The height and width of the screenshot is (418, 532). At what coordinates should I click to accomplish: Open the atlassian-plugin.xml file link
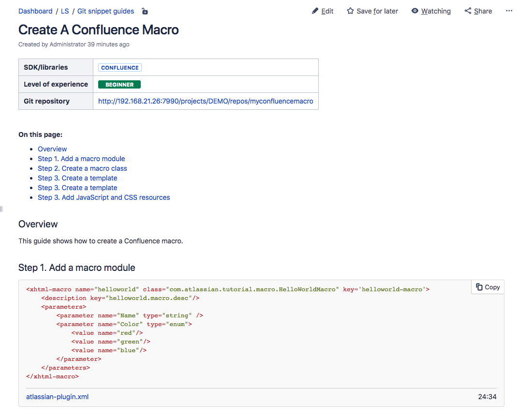point(57,396)
